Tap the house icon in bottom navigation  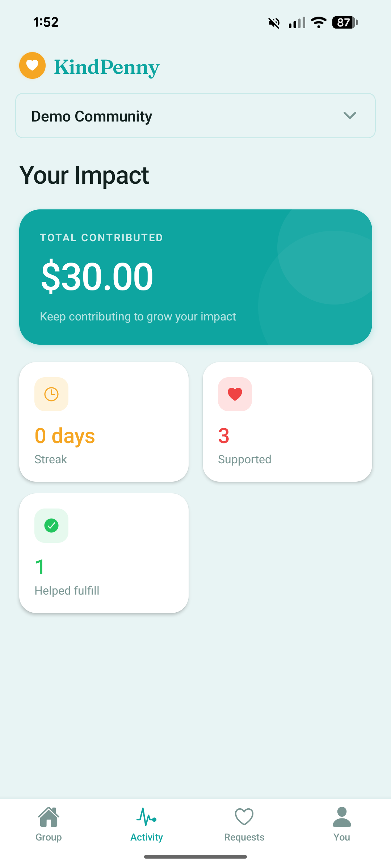[x=49, y=817]
